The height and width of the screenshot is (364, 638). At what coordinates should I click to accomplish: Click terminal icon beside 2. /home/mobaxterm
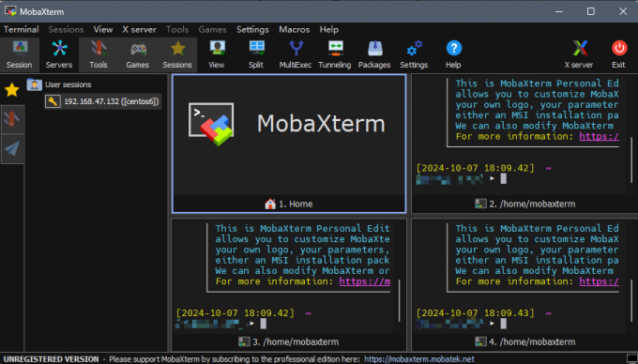coord(480,204)
